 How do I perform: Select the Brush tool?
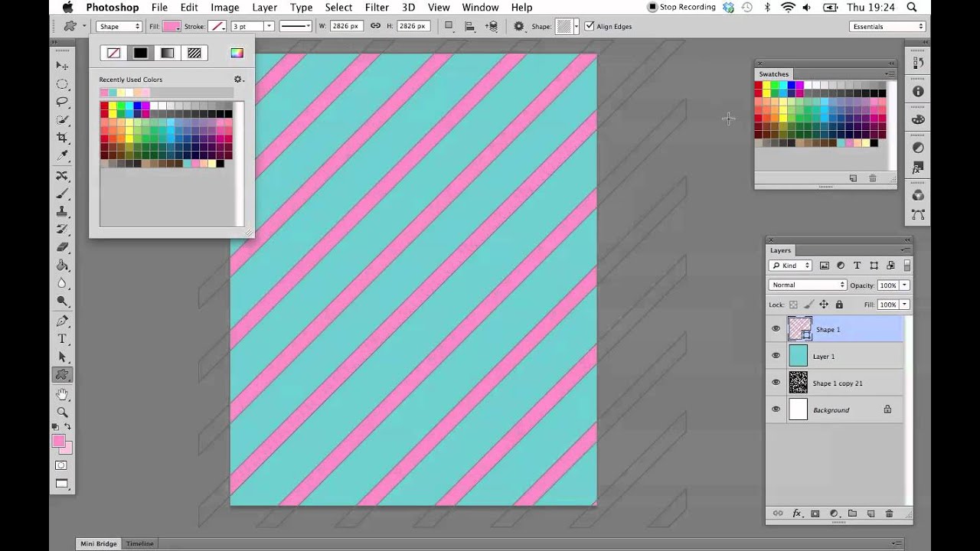(x=62, y=194)
